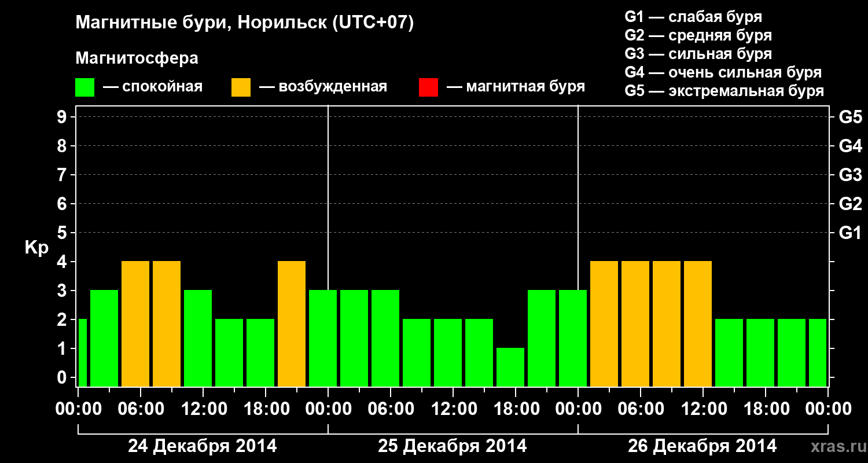Click legend label '— спокойная'
This screenshot has width=868, height=463.
153,87
